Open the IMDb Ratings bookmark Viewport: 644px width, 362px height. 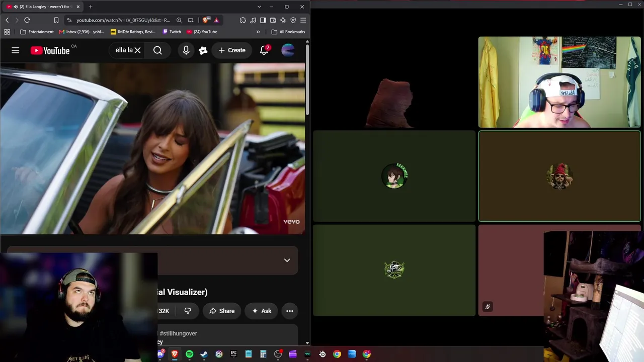[133, 32]
